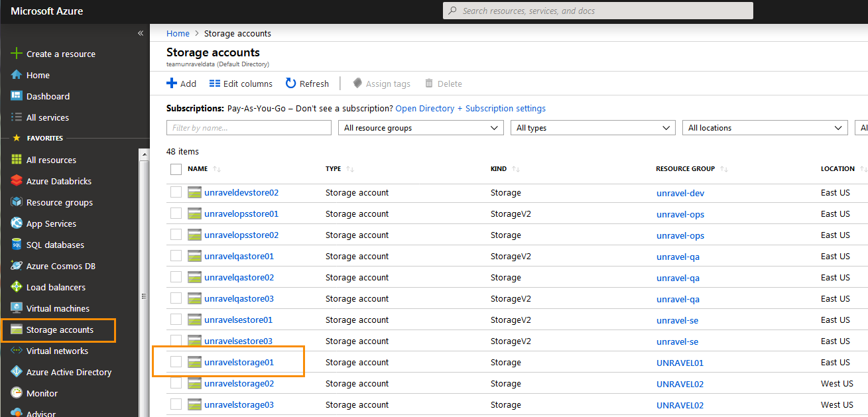Viewport: 868px width, 417px height.
Task: Open the App Services icon
Action: [17, 223]
